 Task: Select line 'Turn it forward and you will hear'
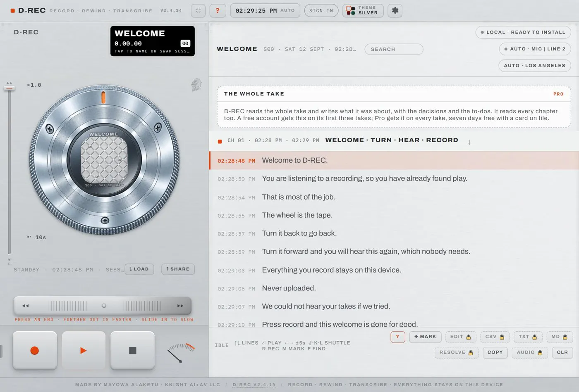394,252
